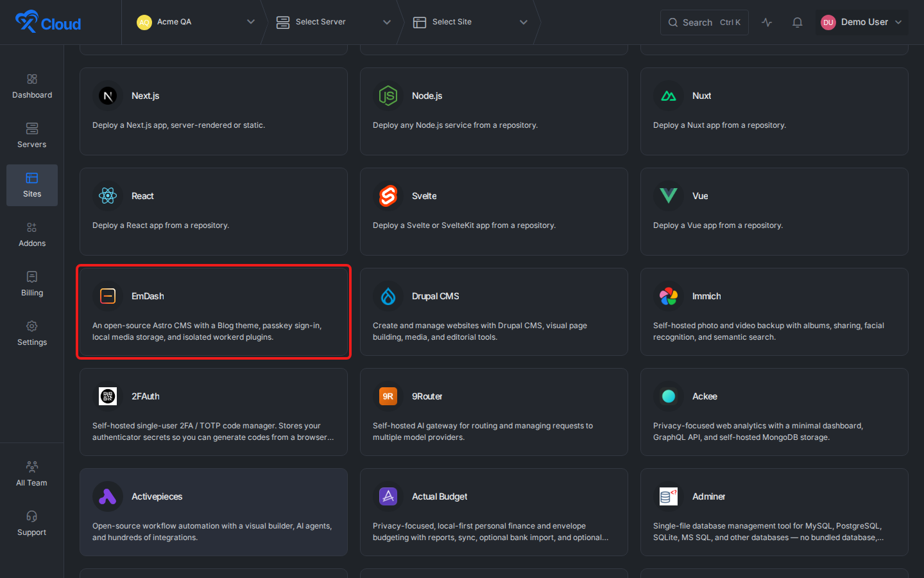Open All Team in the sidebar

tap(32, 474)
